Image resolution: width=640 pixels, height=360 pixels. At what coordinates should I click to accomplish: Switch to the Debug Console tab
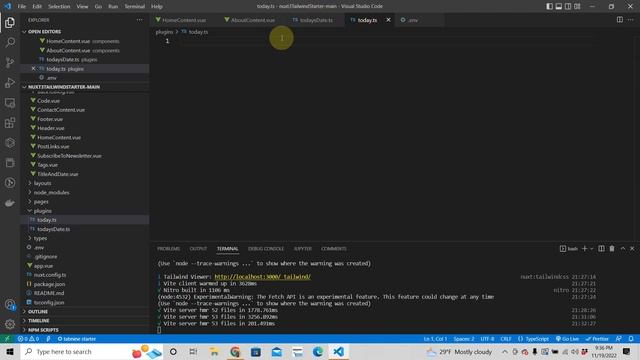point(266,249)
